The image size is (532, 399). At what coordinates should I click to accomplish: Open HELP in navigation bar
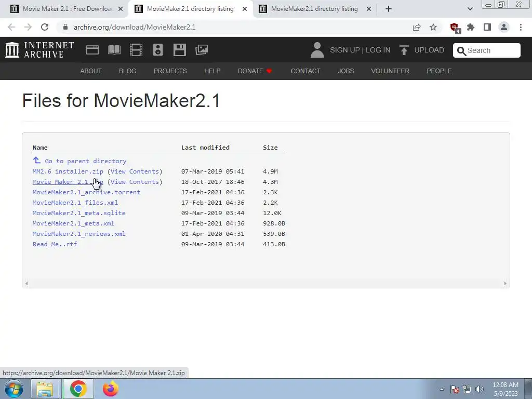212,71
